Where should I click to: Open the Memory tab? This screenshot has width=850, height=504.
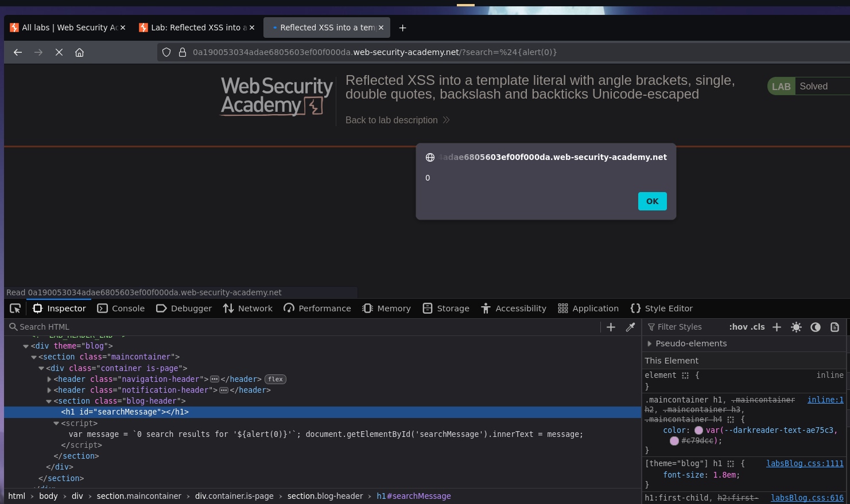point(387,308)
